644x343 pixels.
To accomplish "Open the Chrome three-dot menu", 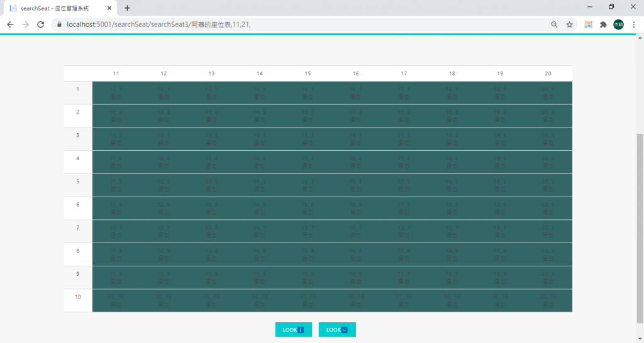I will pos(634,24).
